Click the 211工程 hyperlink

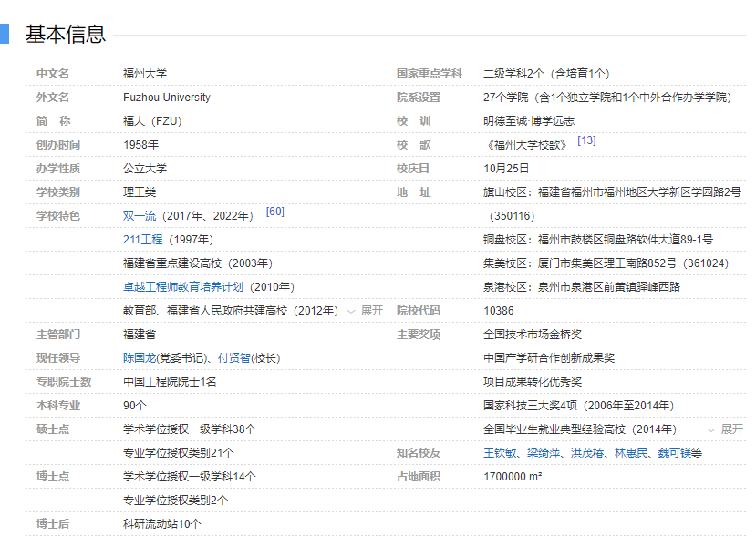(142, 240)
